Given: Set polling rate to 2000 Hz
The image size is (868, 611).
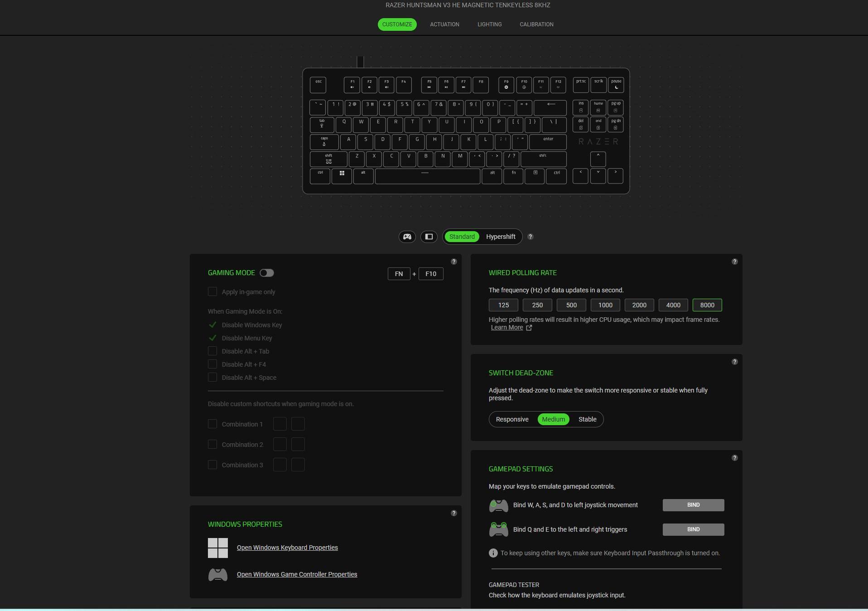Looking at the screenshot, I should (x=639, y=305).
